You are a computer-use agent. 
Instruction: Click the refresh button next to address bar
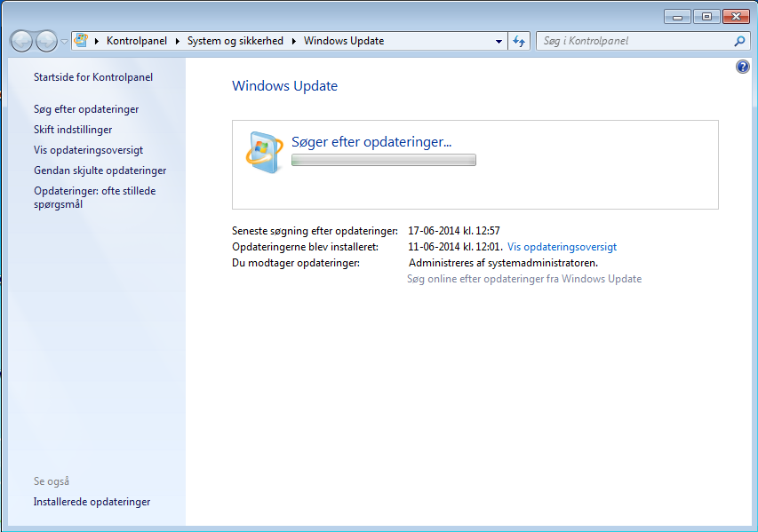(x=519, y=41)
